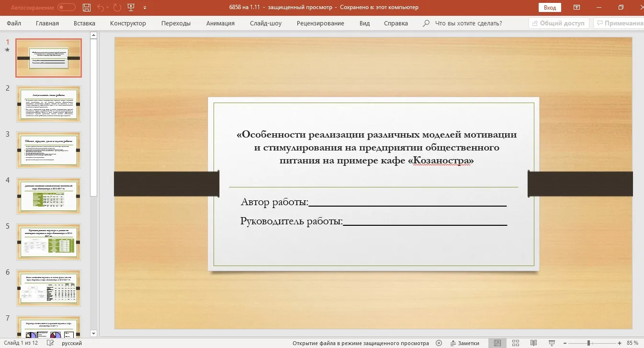The height and width of the screenshot is (348, 644).
Task: Select slide 6 thumbnail
Action: [x=48, y=288]
